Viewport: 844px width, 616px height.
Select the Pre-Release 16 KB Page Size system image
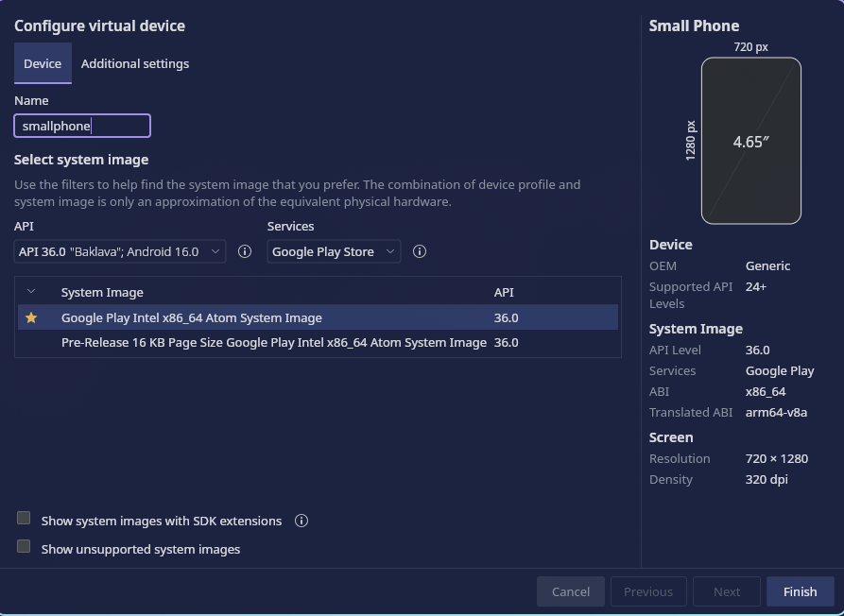[x=274, y=342]
